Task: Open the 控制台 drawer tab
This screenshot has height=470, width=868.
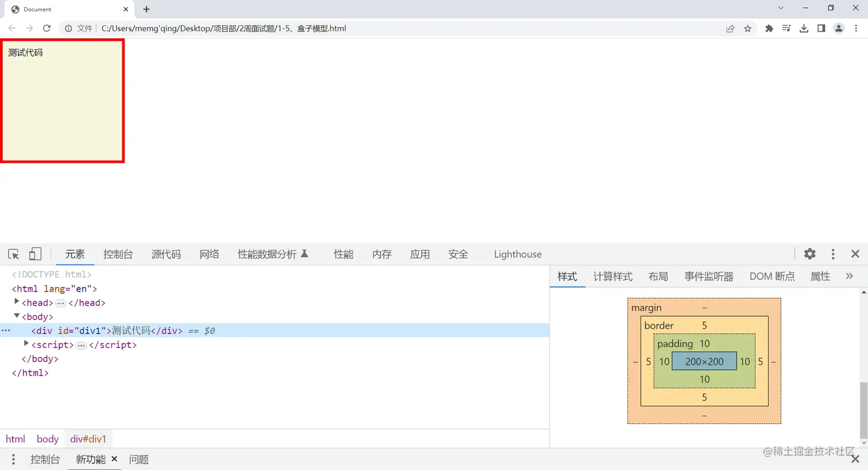Action: 45,459
